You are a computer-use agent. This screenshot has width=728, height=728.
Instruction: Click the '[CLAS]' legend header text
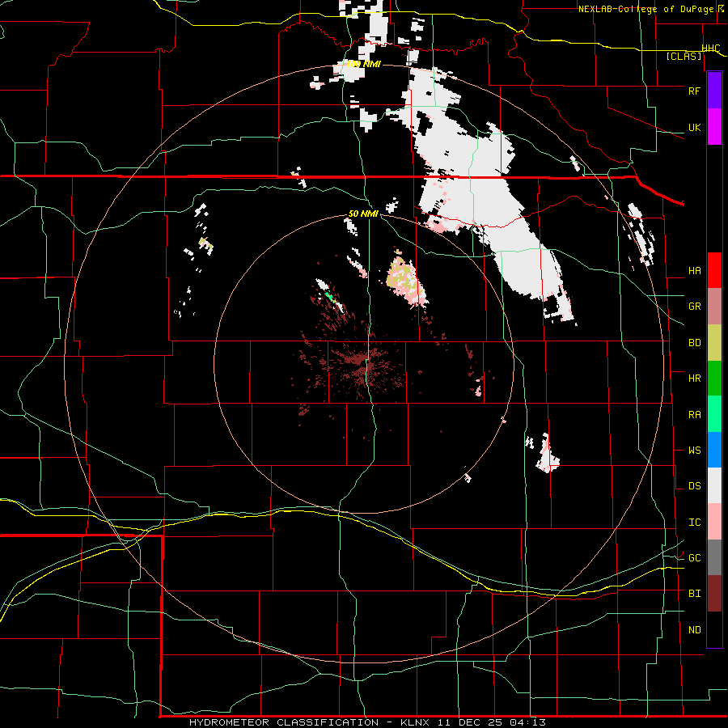(684, 56)
